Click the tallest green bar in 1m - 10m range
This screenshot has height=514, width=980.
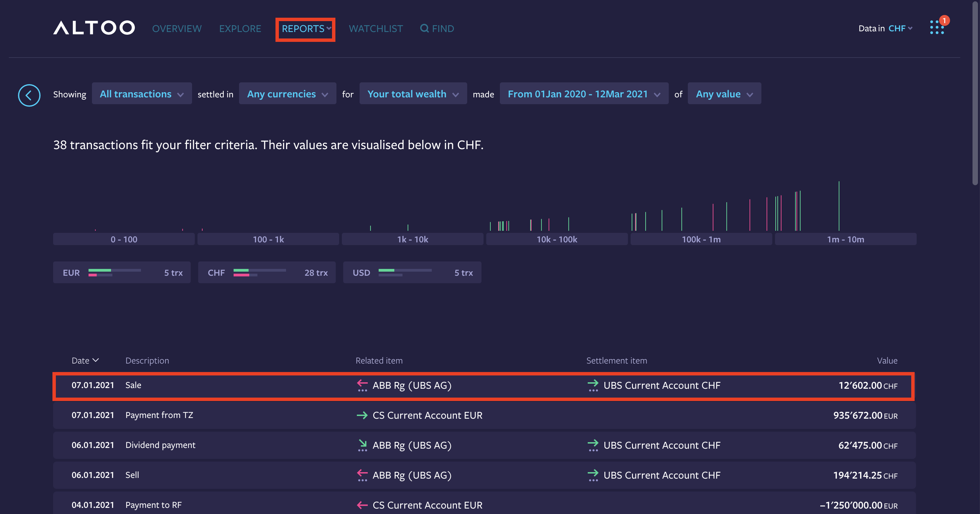pyautogui.click(x=839, y=206)
